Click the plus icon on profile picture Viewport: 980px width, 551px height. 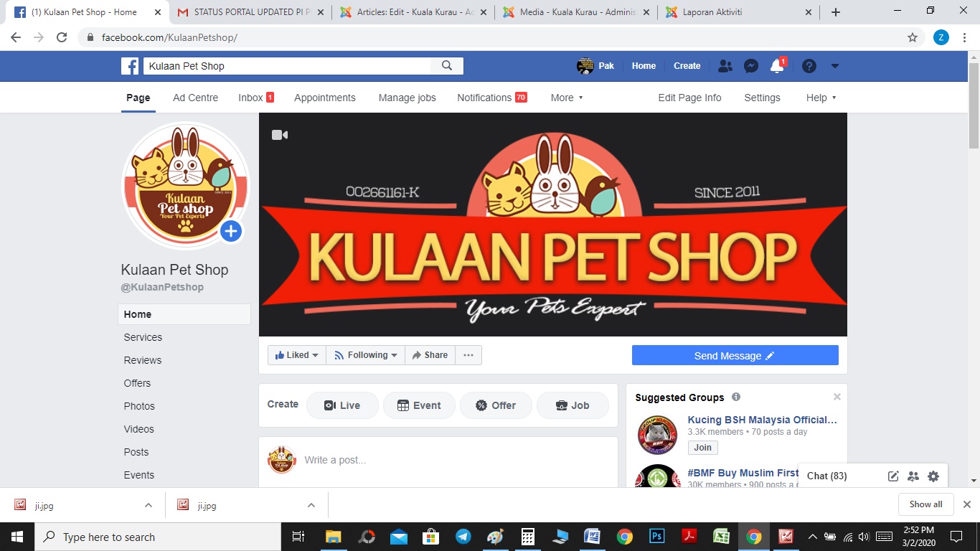point(230,231)
